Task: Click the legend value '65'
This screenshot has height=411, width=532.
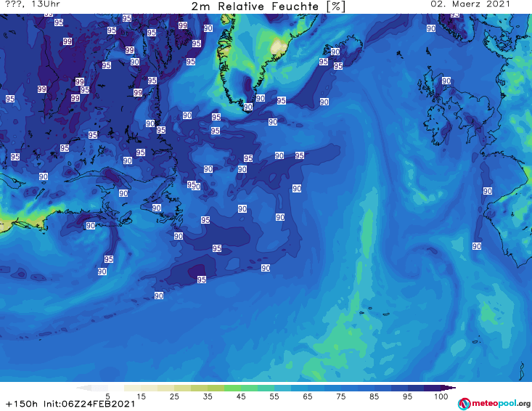Action: 308,396
